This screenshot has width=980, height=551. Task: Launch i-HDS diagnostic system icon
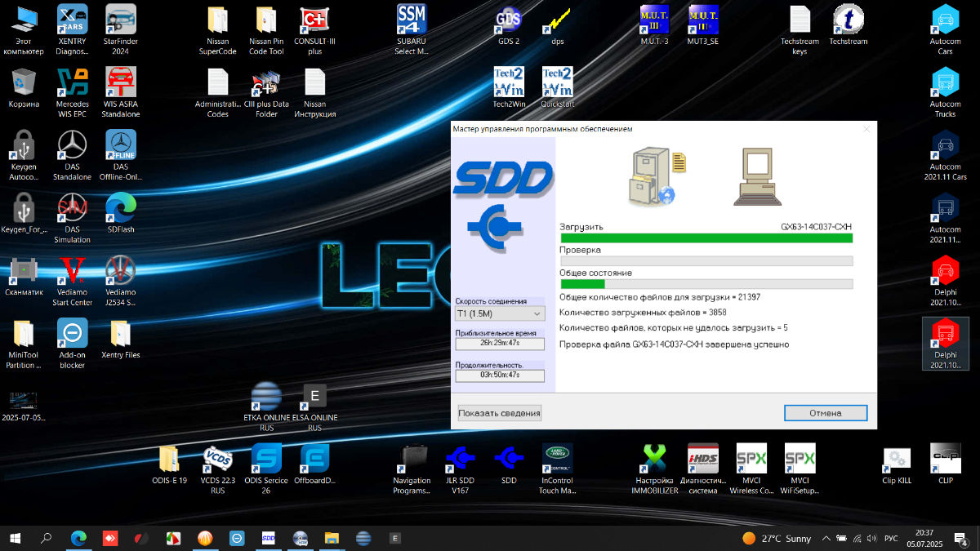point(702,469)
